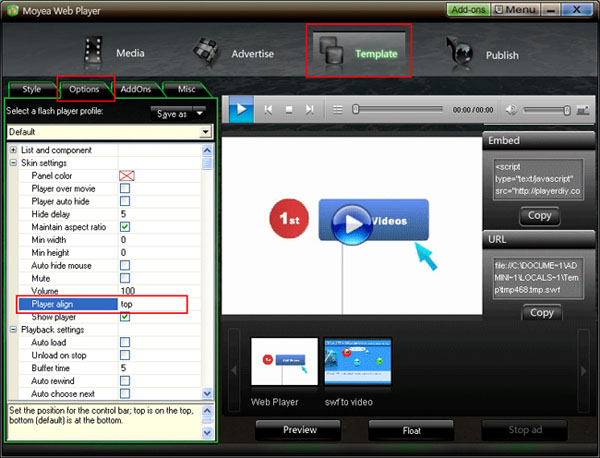Toggle Player over movie checkbox

(x=125, y=188)
